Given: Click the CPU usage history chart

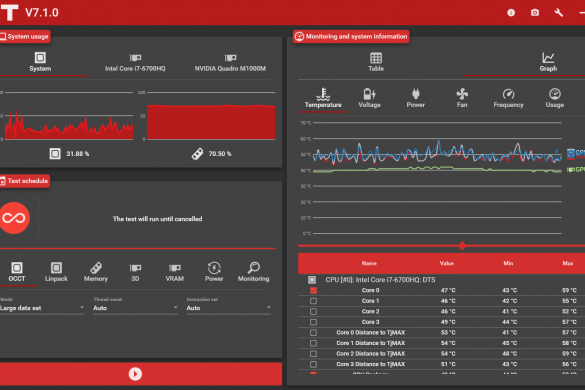Looking at the screenshot, I should (x=69, y=116).
